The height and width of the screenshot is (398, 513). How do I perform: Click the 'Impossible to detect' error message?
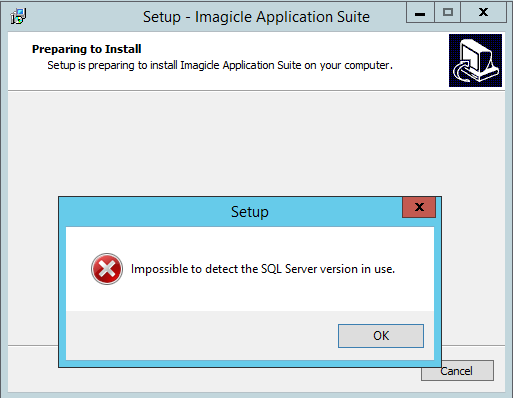263,269
